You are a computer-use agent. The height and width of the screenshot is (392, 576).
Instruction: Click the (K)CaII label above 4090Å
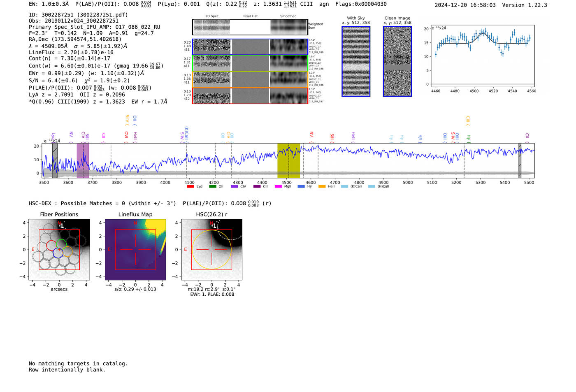coord(186,134)
